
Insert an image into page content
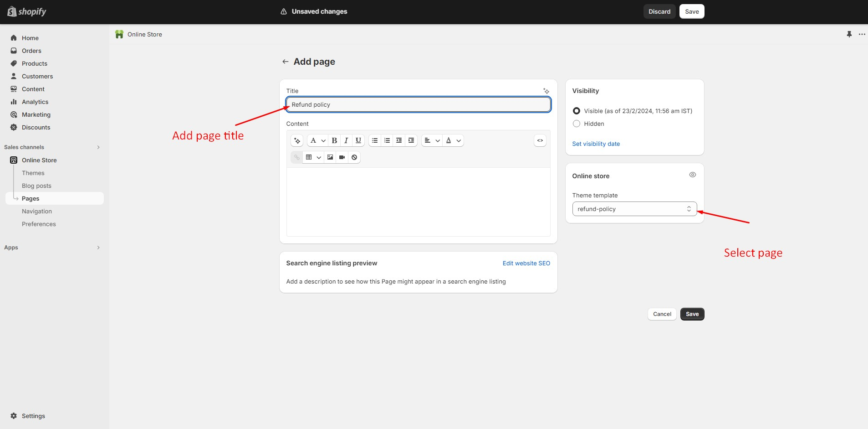point(330,157)
